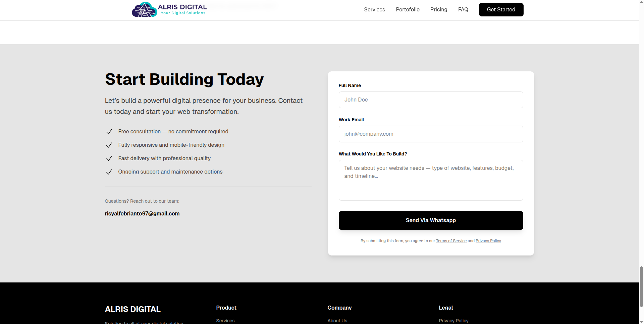Viewport: 644px width, 324px height.
Task: Open the Terms of Service link
Action: click(451, 241)
